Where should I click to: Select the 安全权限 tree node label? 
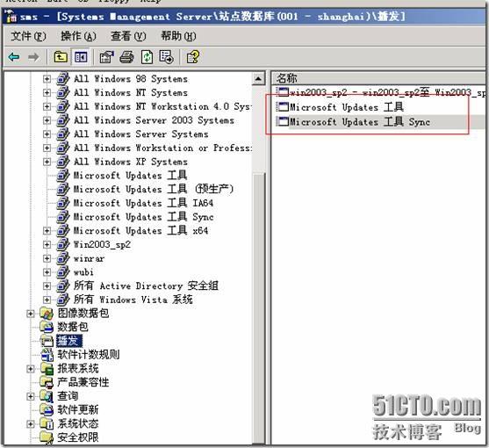77,437
